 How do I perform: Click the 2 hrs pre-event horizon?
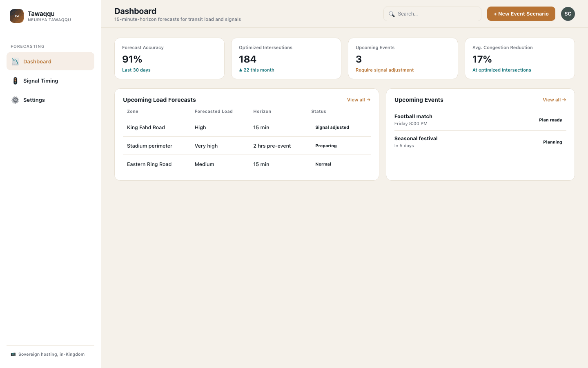(272, 146)
